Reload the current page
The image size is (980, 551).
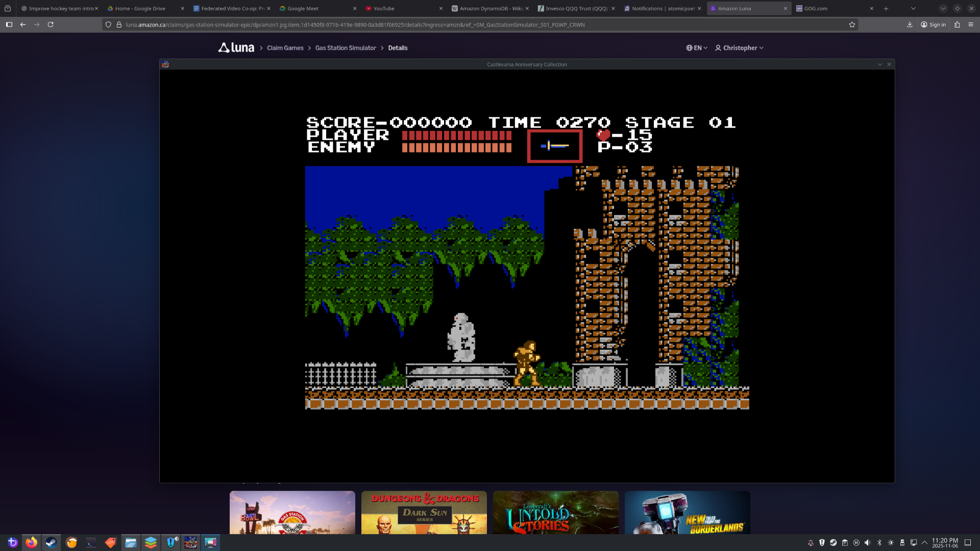51,24
